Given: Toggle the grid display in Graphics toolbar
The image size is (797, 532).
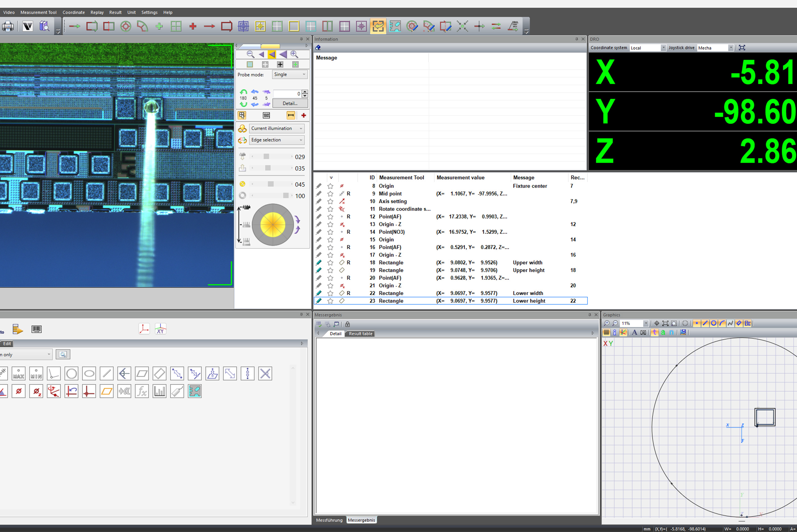Looking at the screenshot, I should click(x=606, y=332).
